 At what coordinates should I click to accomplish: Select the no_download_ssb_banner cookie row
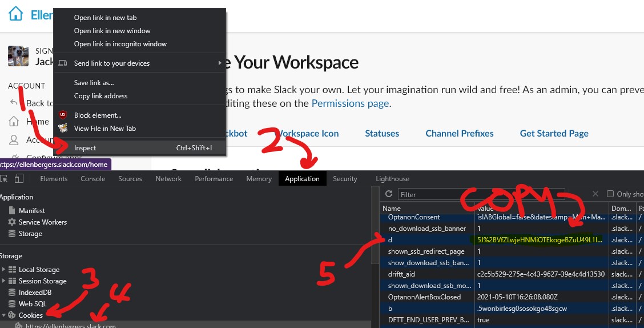tap(512, 229)
